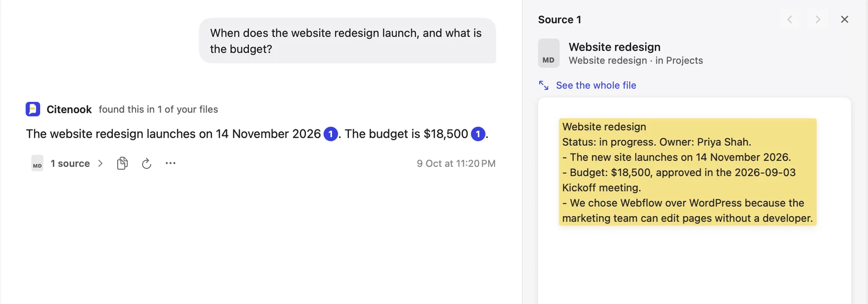The width and height of the screenshot is (868, 304).
Task: Click the Citenook name label
Action: click(69, 109)
